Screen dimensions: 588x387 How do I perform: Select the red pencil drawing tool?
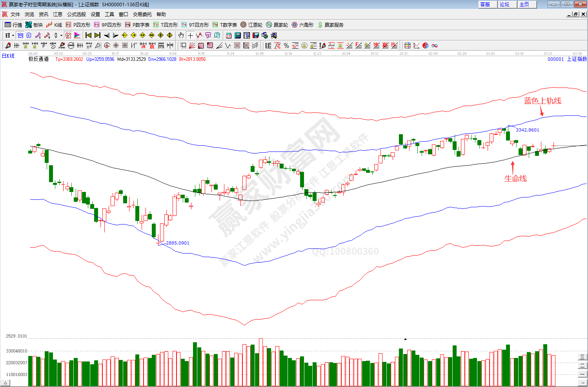(7, 46)
